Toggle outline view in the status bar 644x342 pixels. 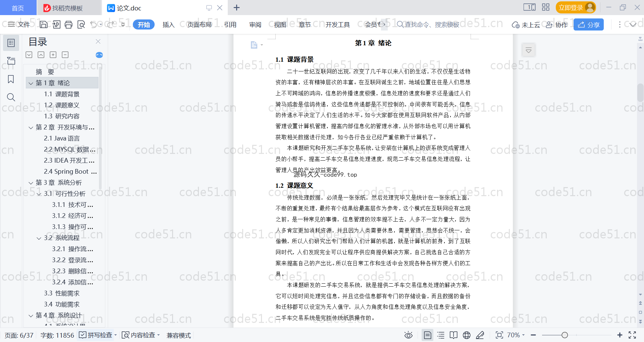coord(441,335)
